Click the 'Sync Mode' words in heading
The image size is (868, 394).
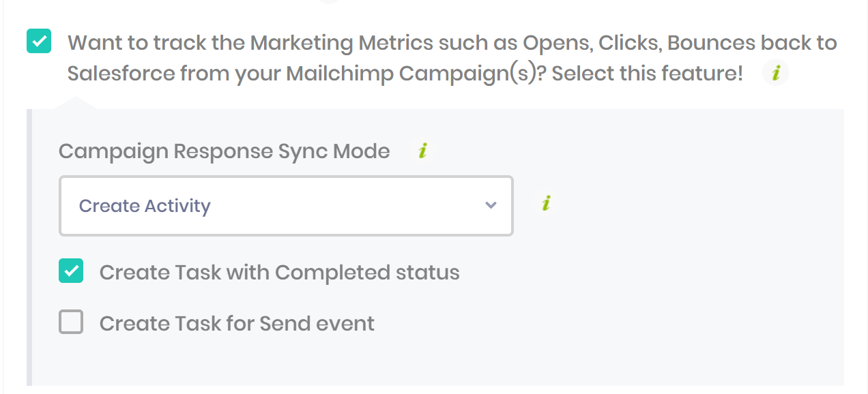pyautogui.click(x=334, y=151)
